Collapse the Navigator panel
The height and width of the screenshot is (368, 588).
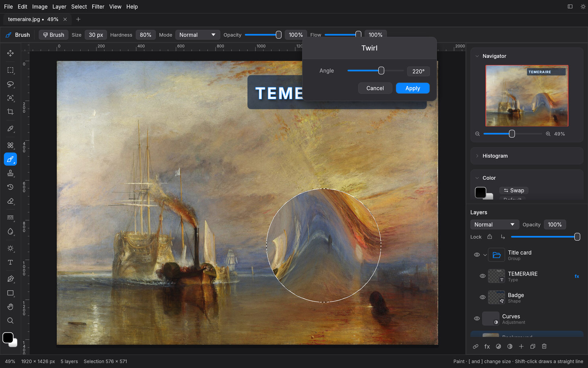click(477, 56)
